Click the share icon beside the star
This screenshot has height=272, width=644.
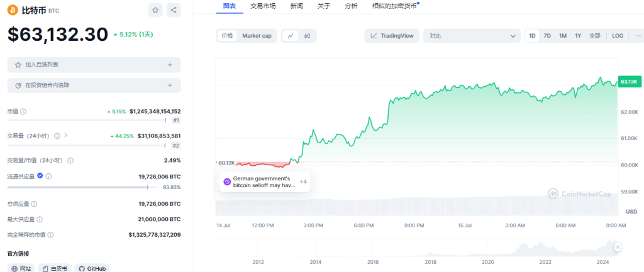coord(174,10)
